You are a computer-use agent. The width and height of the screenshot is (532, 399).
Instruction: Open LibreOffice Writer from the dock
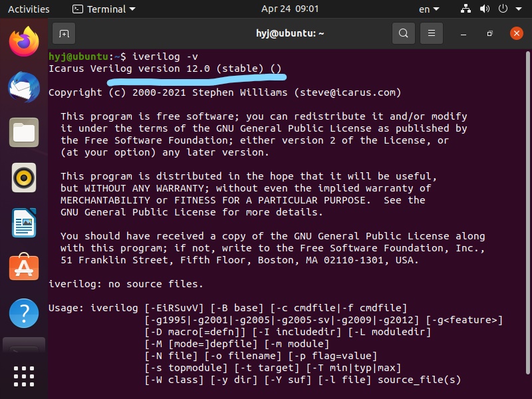[23, 223]
